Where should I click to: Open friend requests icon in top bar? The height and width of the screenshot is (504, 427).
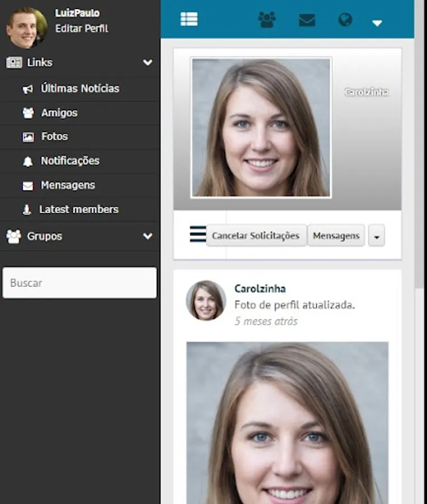(267, 20)
